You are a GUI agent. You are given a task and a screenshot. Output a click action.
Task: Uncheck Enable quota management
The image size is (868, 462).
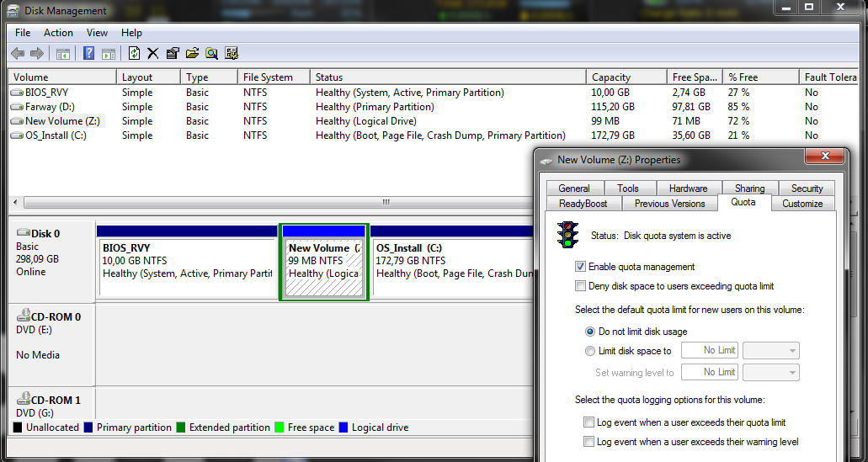tap(580, 267)
